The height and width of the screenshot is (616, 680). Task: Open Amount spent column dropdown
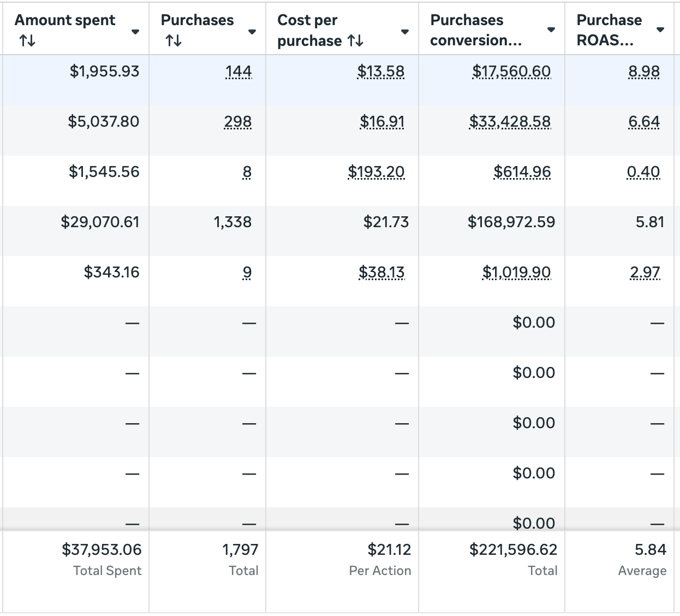135,32
